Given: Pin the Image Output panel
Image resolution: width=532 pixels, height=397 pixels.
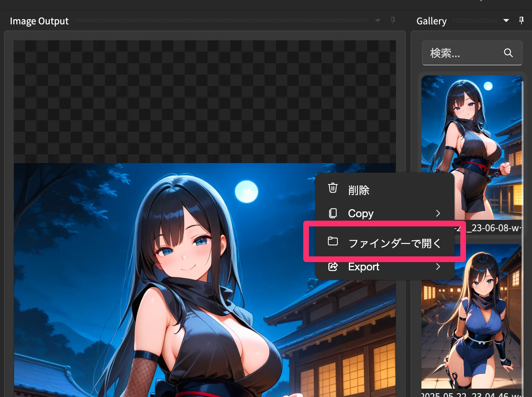Looking at the screenshot, I should (393, 21).
